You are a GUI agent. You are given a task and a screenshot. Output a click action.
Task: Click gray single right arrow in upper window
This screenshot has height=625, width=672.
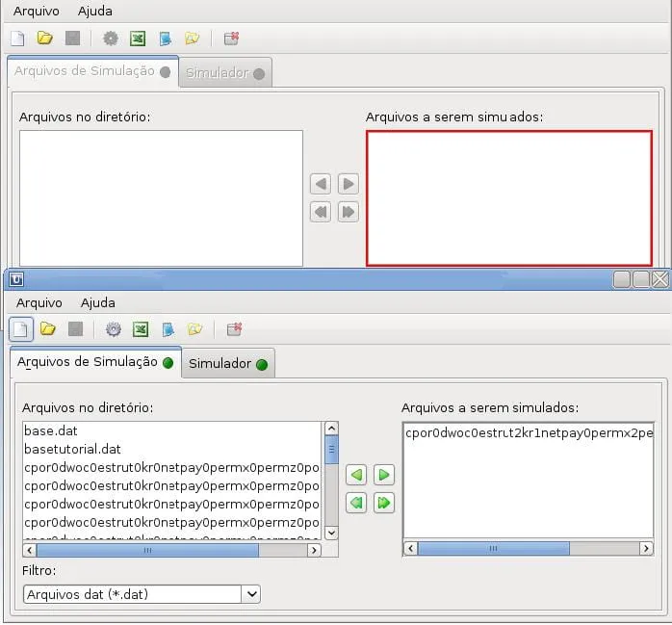[349, 184]
